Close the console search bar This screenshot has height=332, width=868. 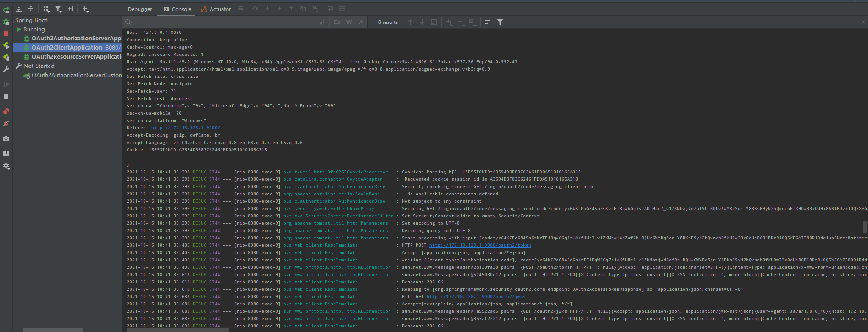point(862,22)
